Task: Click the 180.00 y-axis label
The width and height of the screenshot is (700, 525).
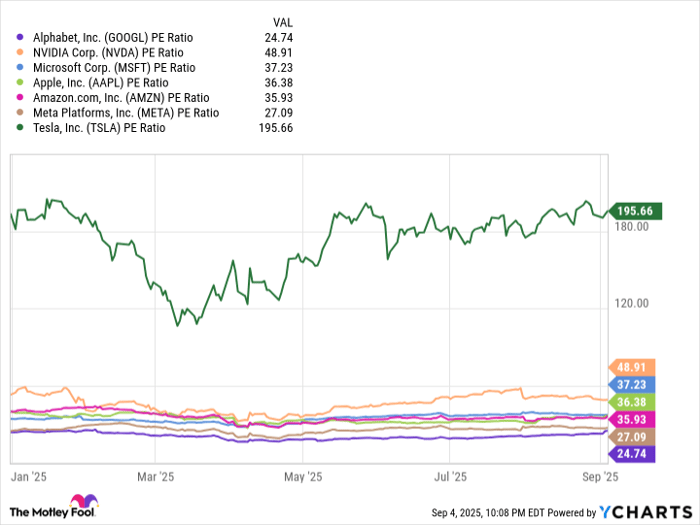Action: 632,227
